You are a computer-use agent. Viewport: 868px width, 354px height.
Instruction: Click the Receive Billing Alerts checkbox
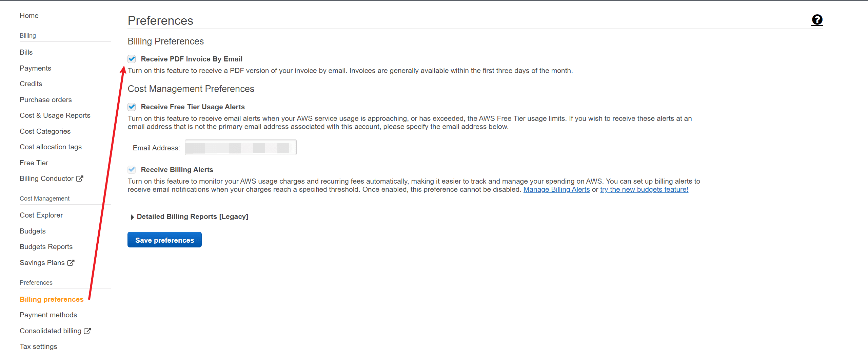132,170
